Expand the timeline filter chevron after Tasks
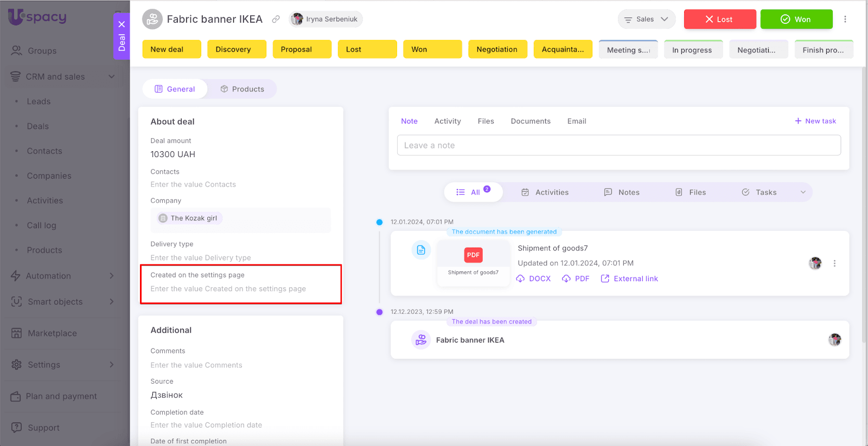This screenshot has height=446, width=868. pos(803,192)
